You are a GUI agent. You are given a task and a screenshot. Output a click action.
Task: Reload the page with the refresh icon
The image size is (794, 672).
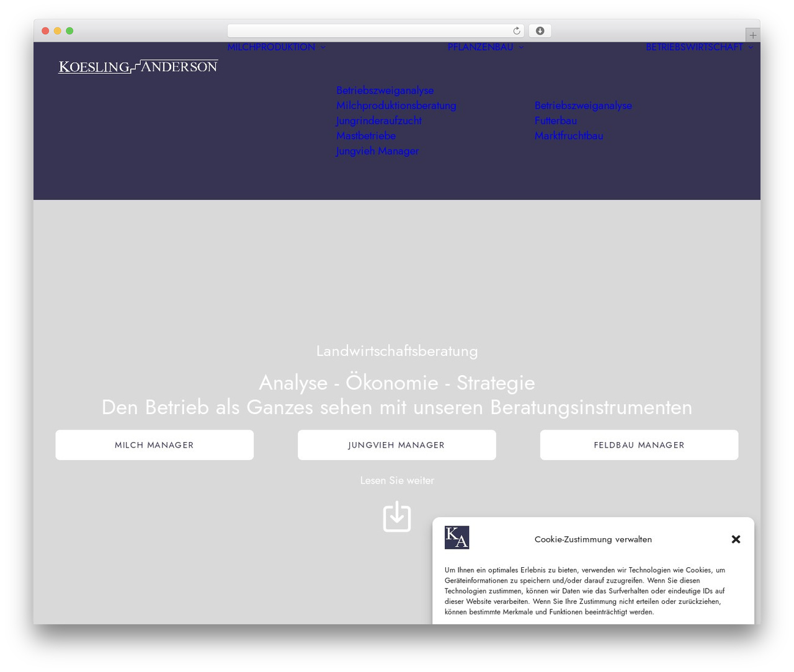point(516,31)
